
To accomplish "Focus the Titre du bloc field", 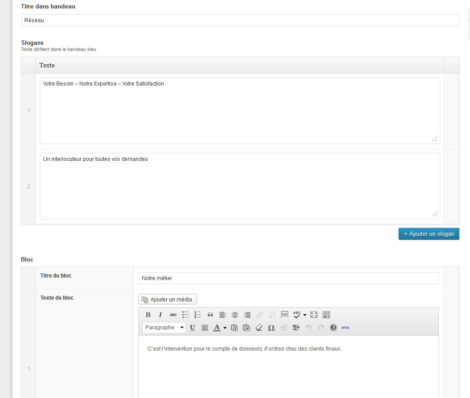I will 289,278.
